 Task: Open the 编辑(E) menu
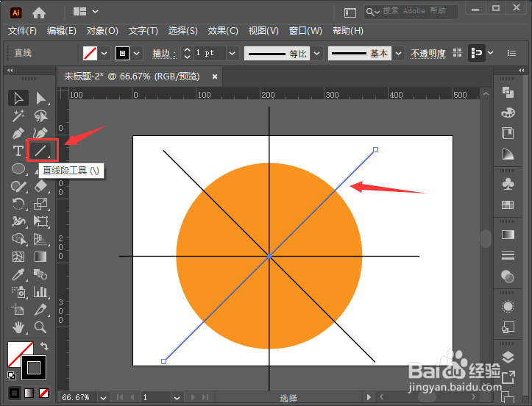[62, 31]
